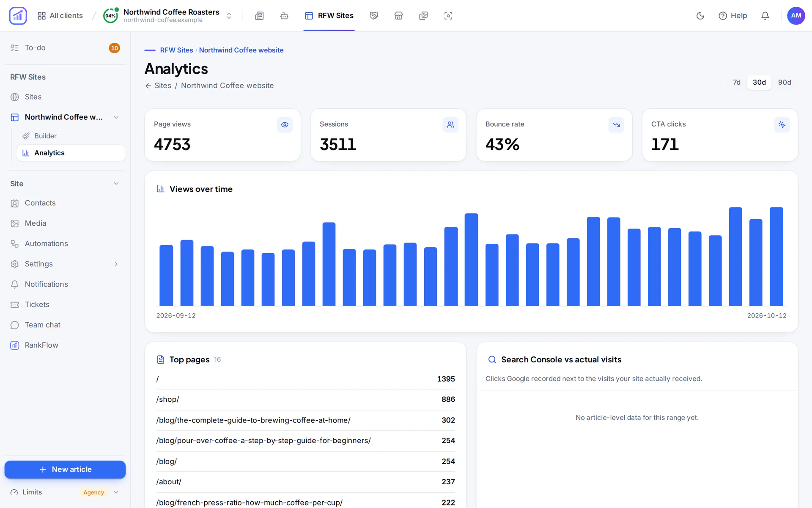Click the Page views eye icon
Screen dimensions: 812x508
(285, 124)
